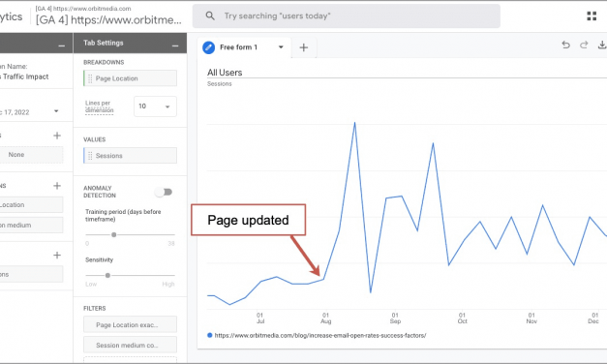This screenshot has height=364, width=607.
Task: Click the 01 Oct axis label
Action: pos(462,318)
